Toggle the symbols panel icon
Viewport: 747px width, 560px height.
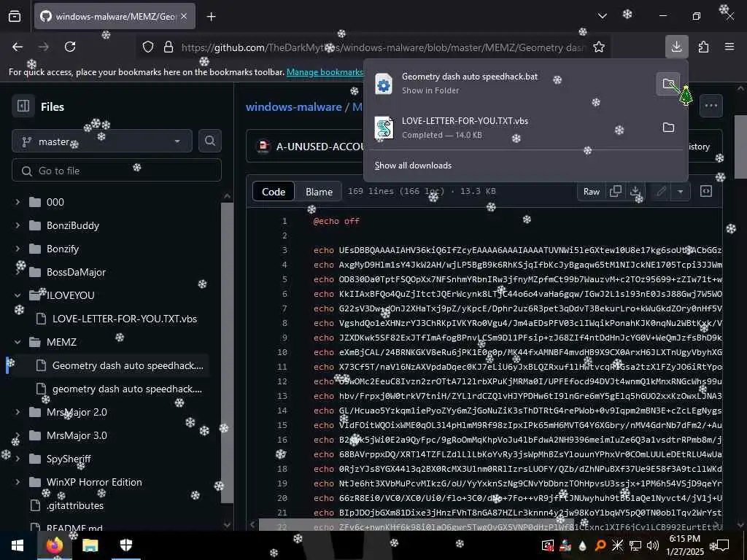706,192
